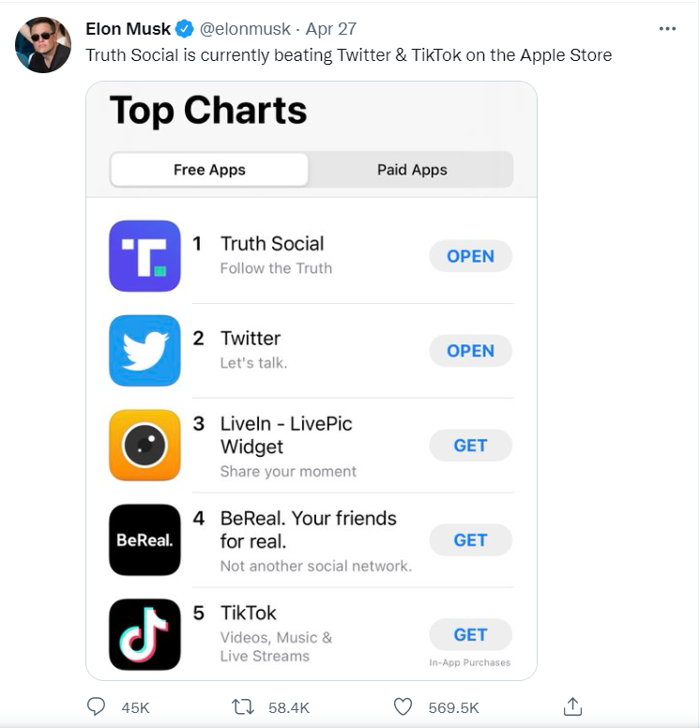Click the Truth Social app icon
This screenshot has width=700, height=728.
pyautogui.click(x=145, y=256)
